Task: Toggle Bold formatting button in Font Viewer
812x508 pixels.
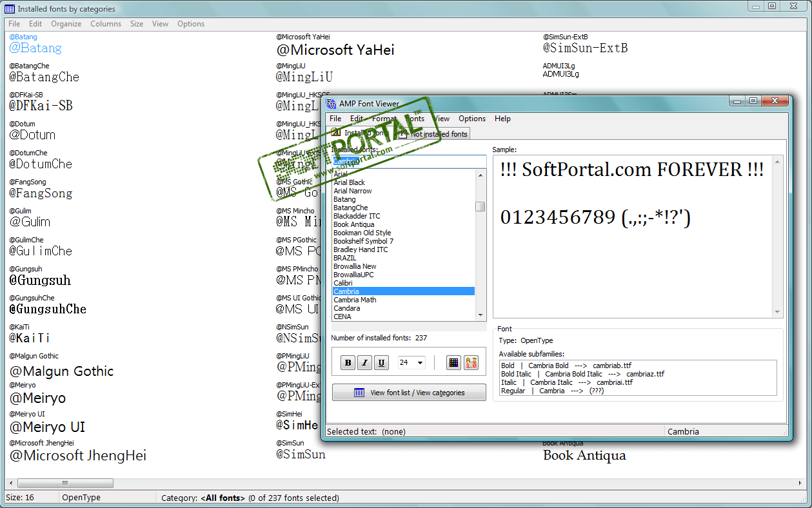Action: (348, 363)
